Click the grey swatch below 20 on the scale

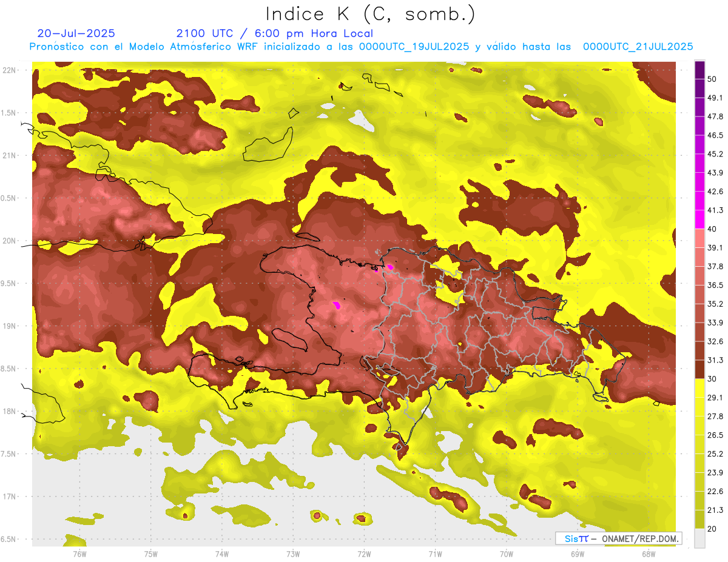699,538
